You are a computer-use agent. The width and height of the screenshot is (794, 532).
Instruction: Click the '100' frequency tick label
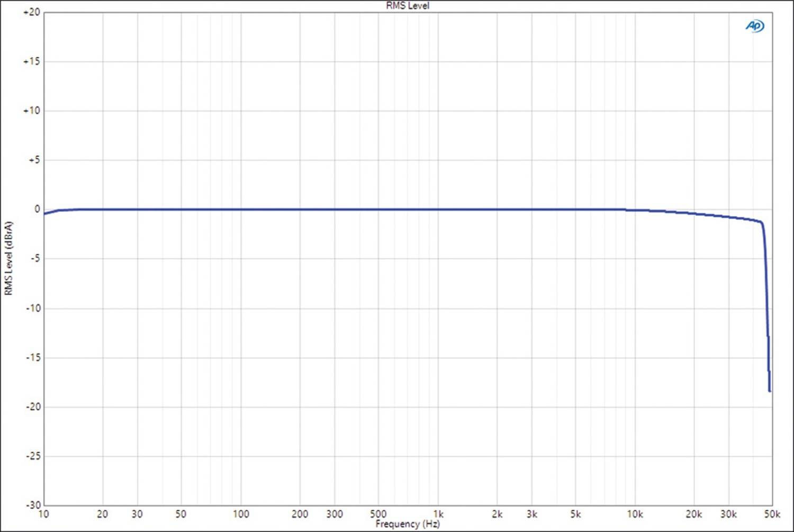(x=241, y=513)
